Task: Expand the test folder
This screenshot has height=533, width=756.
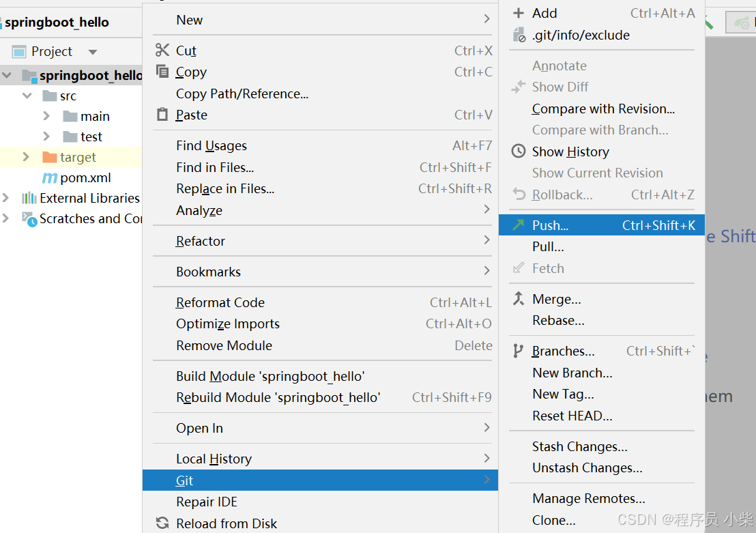Action: click(x=47, y=136)
